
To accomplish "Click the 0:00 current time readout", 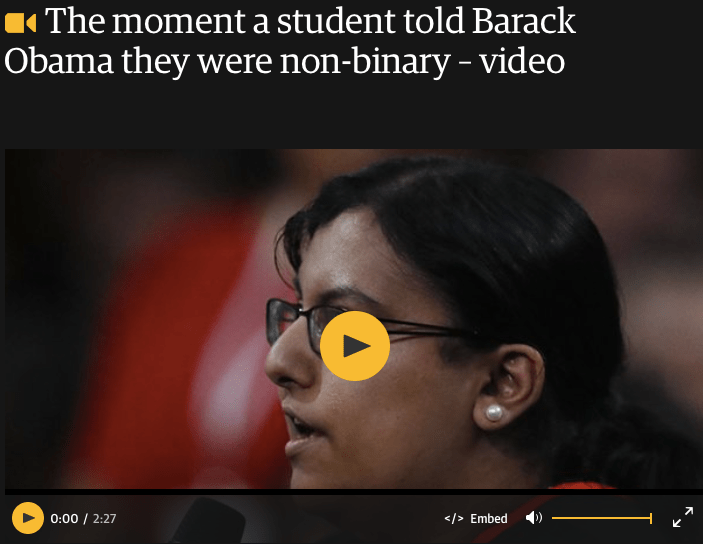I will [x=64, y=518].
